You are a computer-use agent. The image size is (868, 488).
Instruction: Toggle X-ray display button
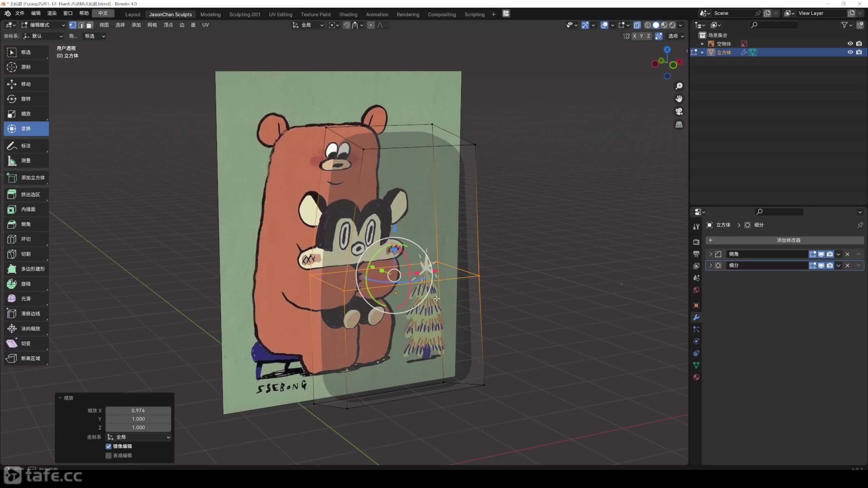coord(637,25)
